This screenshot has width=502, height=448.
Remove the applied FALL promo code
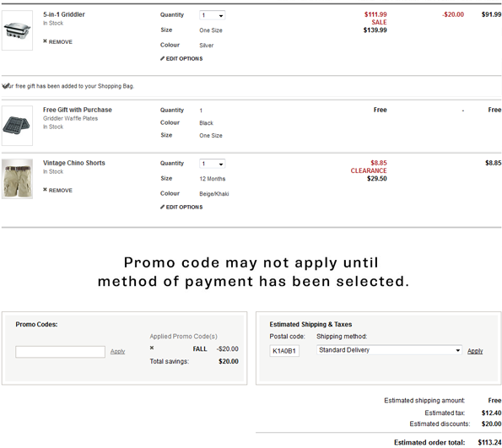click(152, 348)
